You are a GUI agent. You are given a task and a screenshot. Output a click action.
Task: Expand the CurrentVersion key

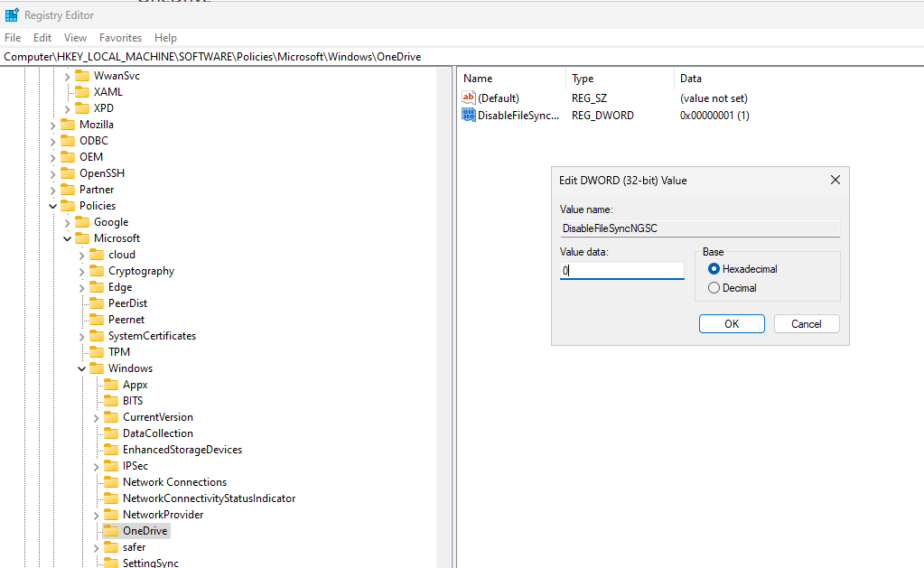coord(96,418)
